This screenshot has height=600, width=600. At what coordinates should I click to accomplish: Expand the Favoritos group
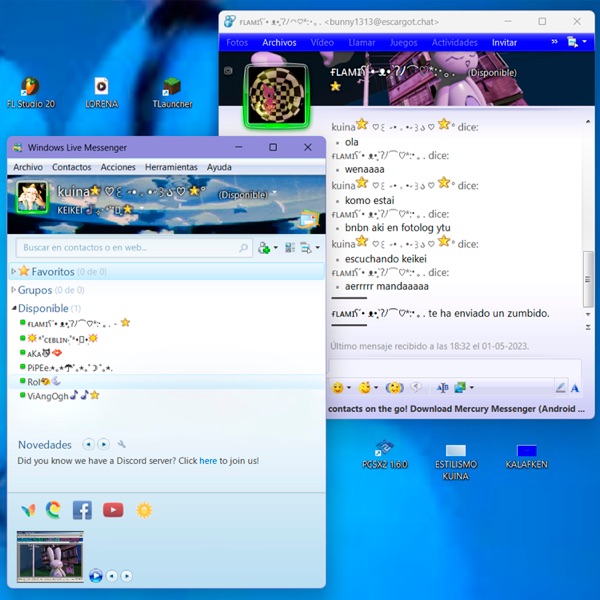14,271
